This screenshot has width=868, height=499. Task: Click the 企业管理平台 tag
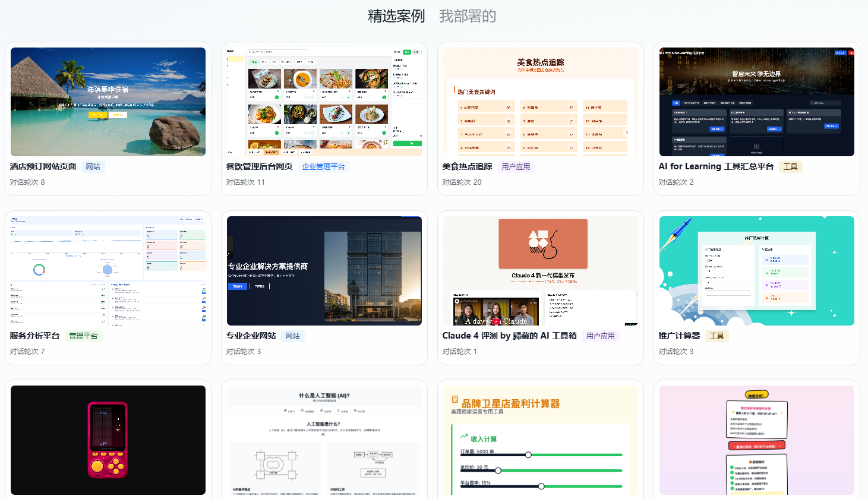(324, 167)
